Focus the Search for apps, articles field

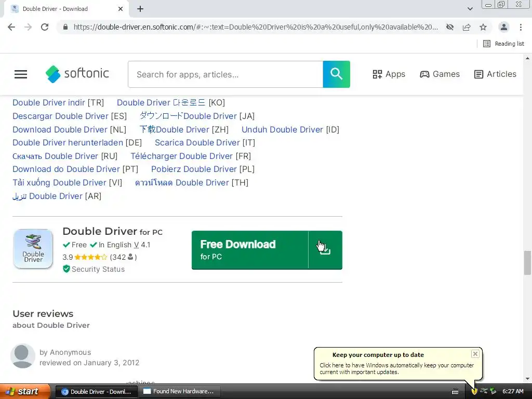point(225,74)
